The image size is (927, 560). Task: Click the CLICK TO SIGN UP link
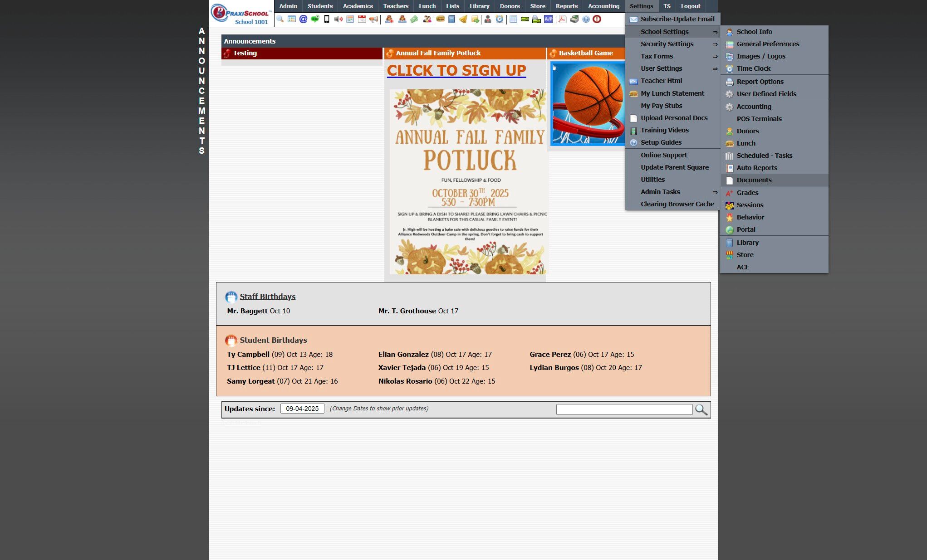click(456, 70)
